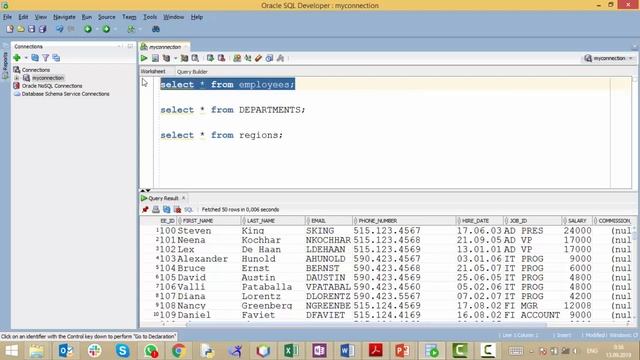Click the Autotrace icon in worksheet toolbar
640x360 pixels.
tap(184, 58)
